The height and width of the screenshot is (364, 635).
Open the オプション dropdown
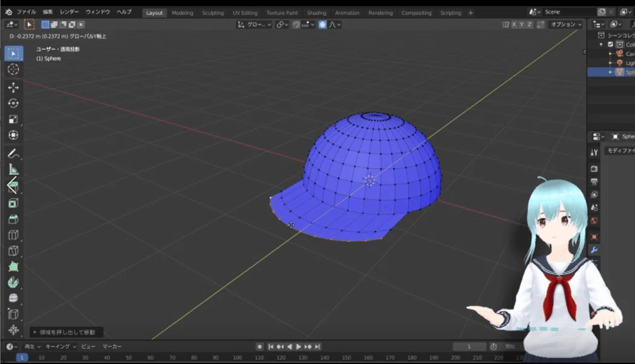[x=565, y=25]
